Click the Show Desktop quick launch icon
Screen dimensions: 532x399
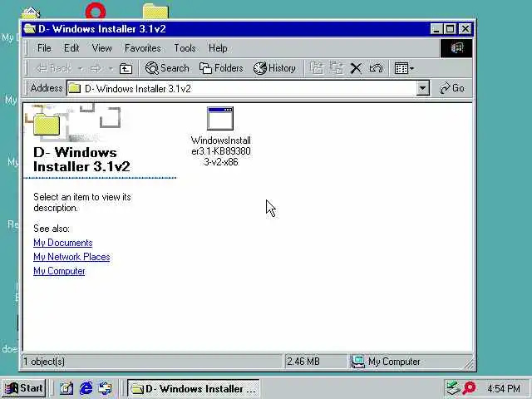(x=66, y=388)
